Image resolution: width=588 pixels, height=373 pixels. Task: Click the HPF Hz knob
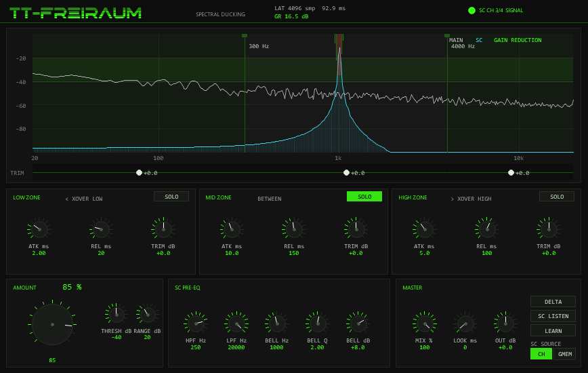click(196, 323)
